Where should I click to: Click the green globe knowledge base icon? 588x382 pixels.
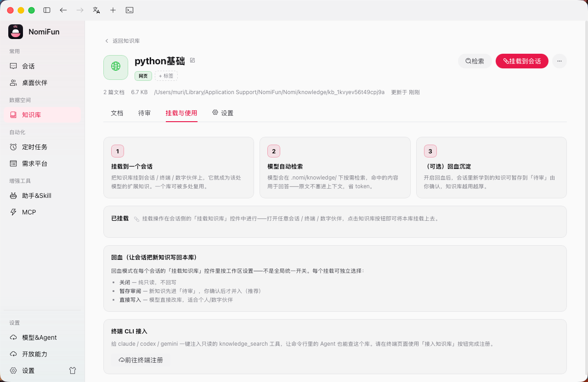116,67
